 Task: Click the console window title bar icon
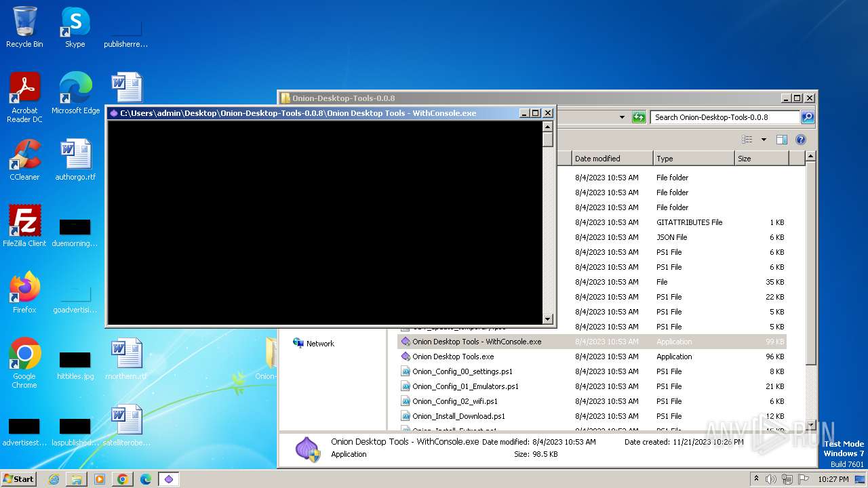coord(114,113)
